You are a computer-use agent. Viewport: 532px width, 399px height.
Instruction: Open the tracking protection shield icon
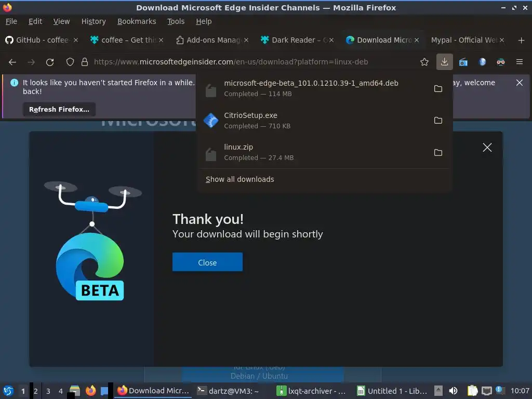(70, 62)
